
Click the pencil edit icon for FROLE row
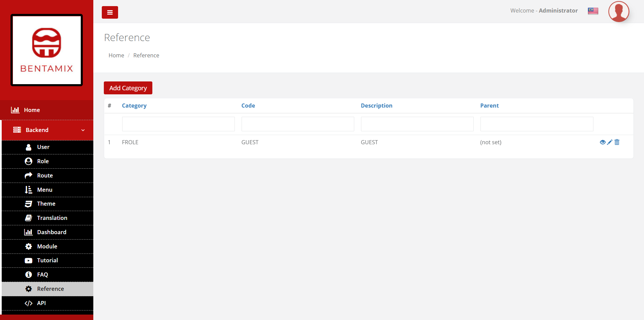610,142
